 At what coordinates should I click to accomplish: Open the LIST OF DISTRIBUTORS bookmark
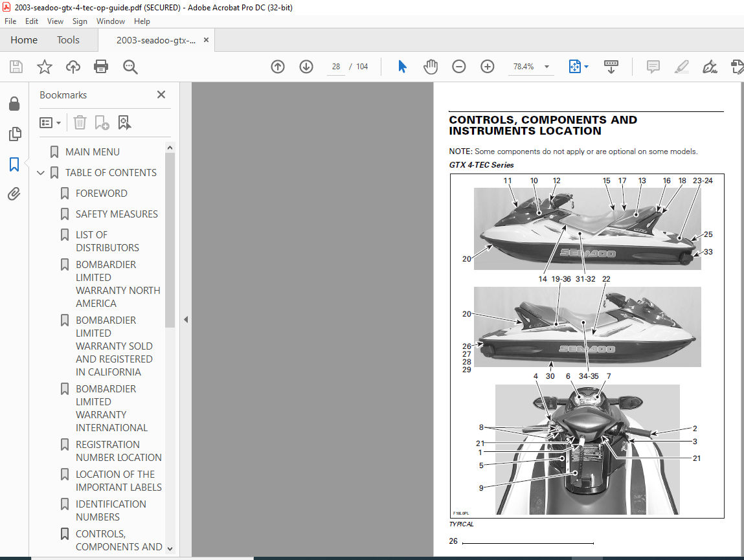[107, 241]
